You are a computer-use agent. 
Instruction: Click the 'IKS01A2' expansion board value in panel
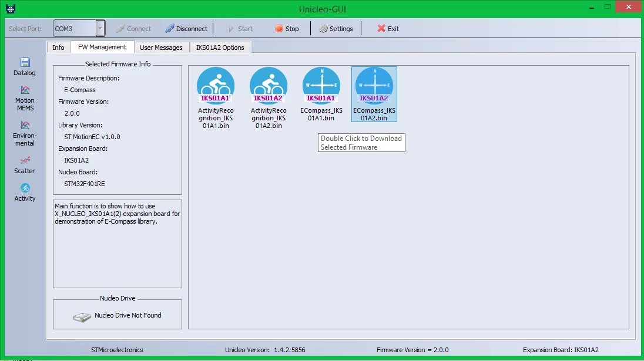tap(76, 160)
